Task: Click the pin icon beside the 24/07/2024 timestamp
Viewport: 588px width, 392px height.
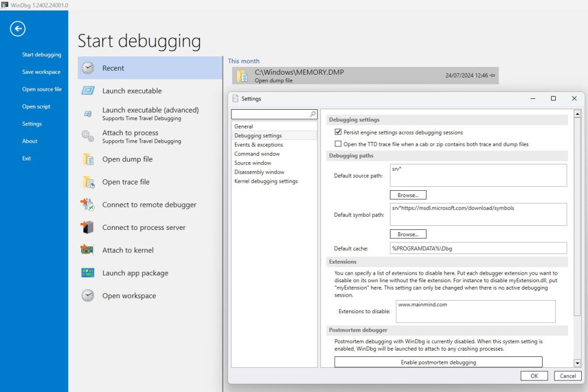Action: (492, 75)
